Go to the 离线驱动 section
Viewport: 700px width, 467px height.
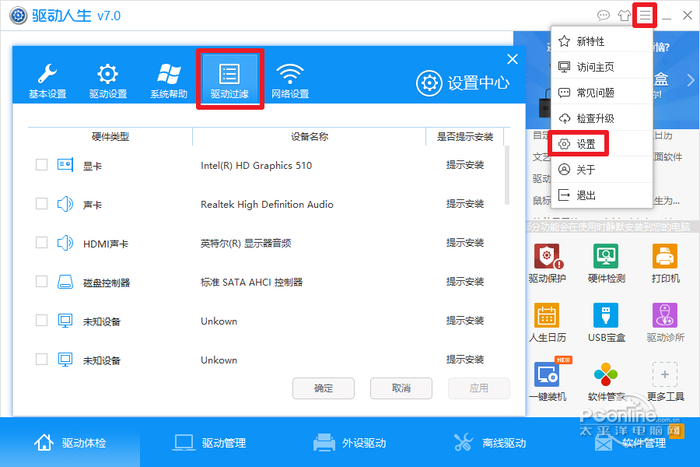(x=490, y=442)
